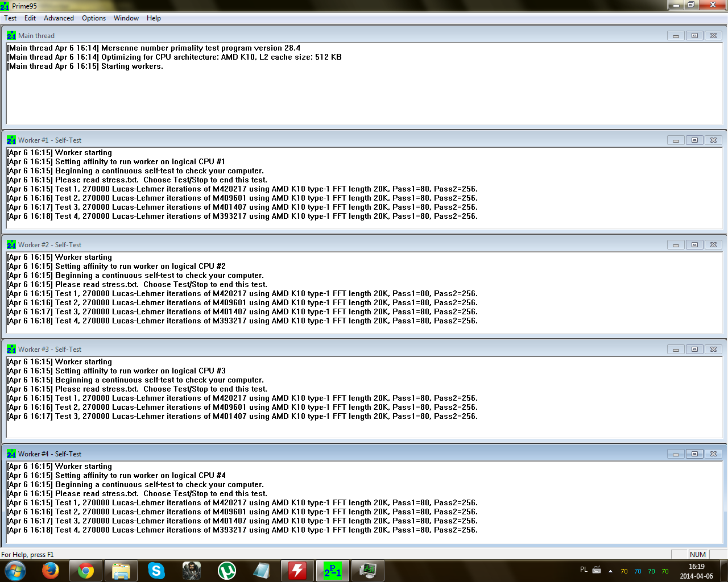This screenshot has width=728, height=582.
Task: Open Skype from the taskbar
Action: coord(156,571)
